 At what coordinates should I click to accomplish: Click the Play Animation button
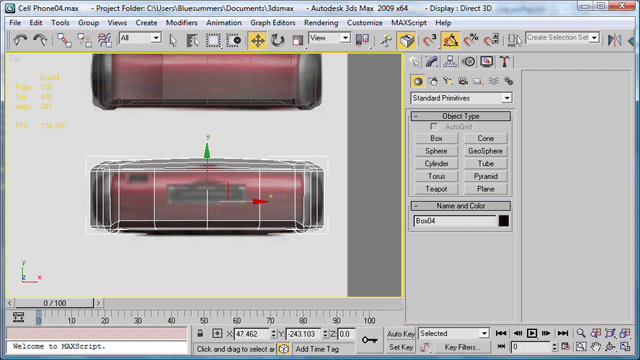coord(532,333)
